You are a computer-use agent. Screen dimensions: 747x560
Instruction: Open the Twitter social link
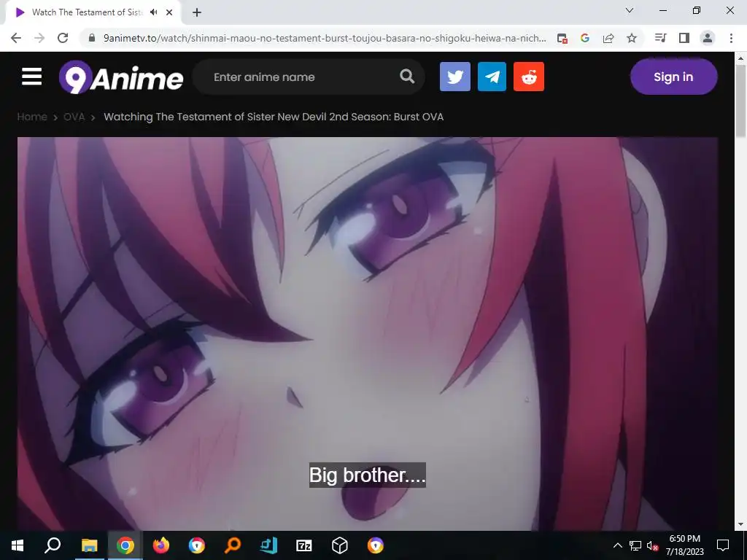coord(455,77)
